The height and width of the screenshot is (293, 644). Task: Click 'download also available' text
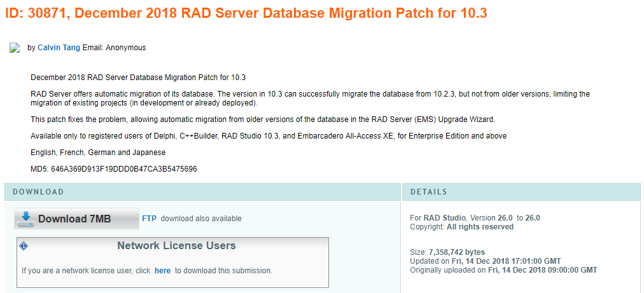click(x=201, y=219)
